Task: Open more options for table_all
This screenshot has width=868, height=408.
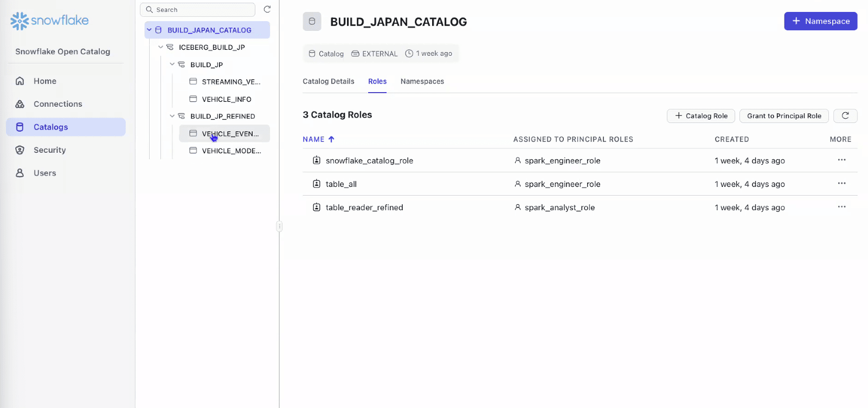Action: pyautogui.click(x=841, y=183)
